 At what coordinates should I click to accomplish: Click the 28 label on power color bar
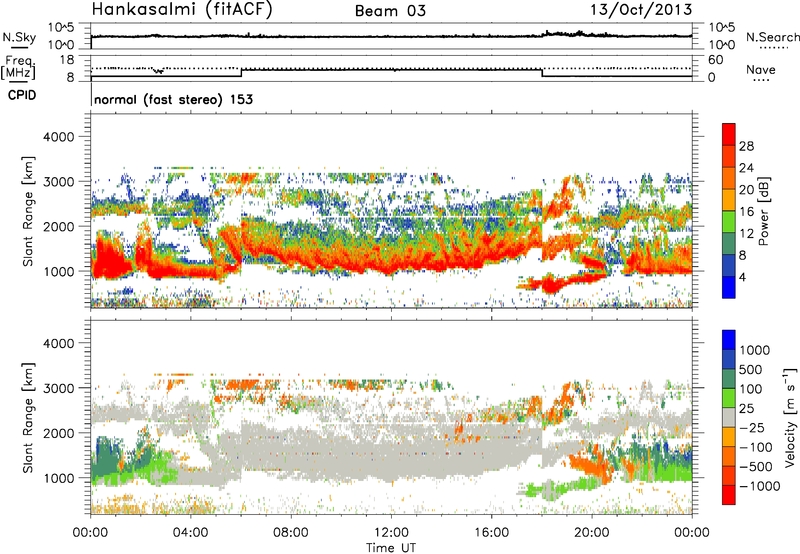(746, 146)
